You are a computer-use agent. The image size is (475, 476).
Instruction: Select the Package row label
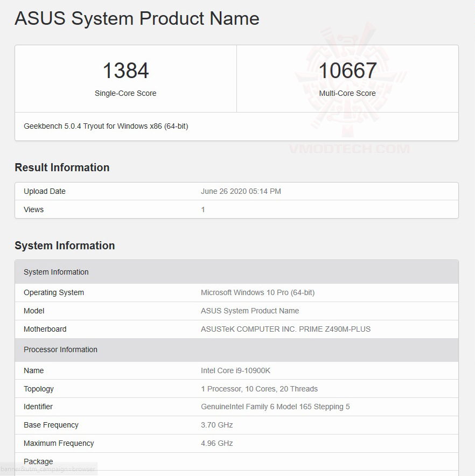(x=38, y=461)
